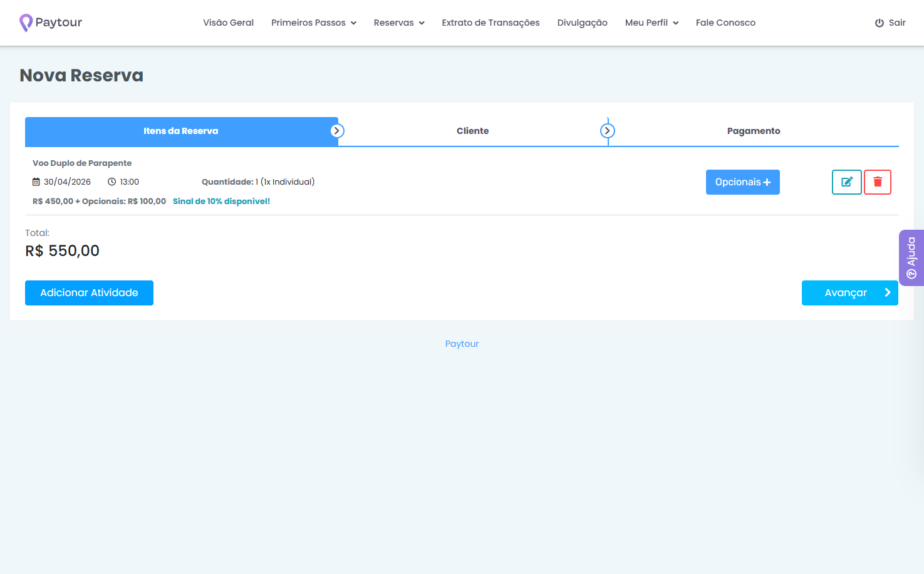
Task: Click the total amount R$ 550,00
Action: 62,251
